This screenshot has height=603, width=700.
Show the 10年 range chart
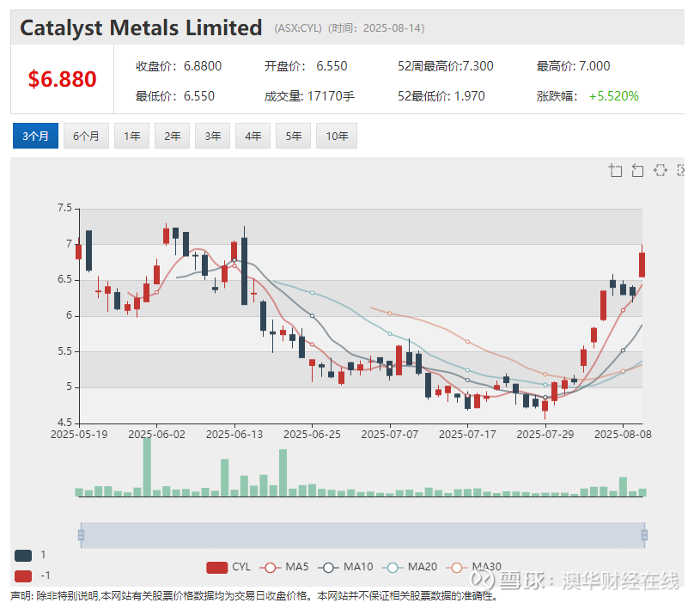click(x=337, y=136)
